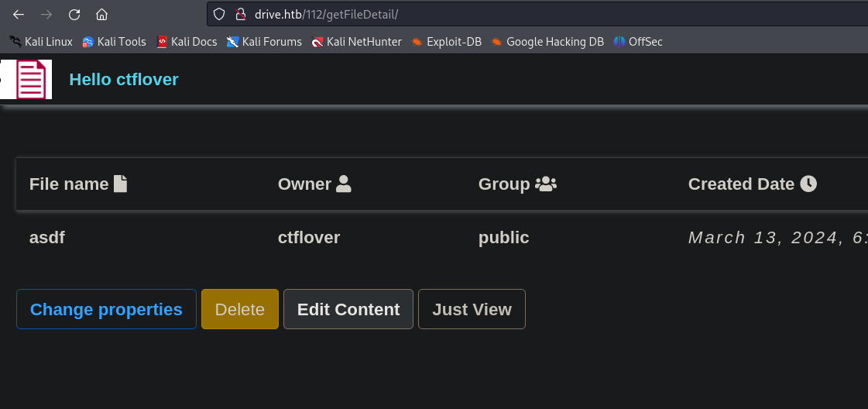The image size is (868, 409).
Task: Open browser home page icon
Action: [101, 14]
